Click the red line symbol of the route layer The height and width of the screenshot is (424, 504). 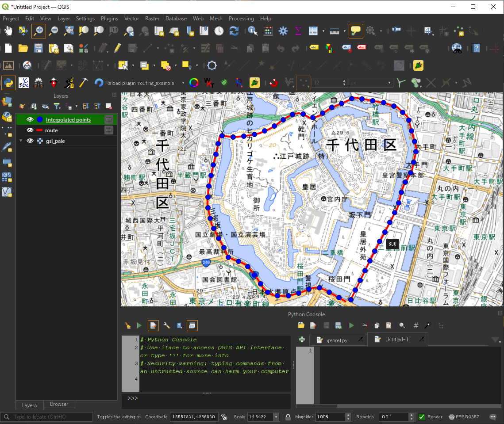coord(39,130)
